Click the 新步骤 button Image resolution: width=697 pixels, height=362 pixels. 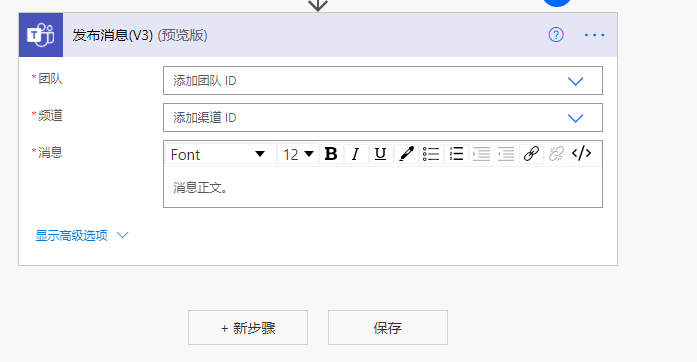(x=248, y=328)
